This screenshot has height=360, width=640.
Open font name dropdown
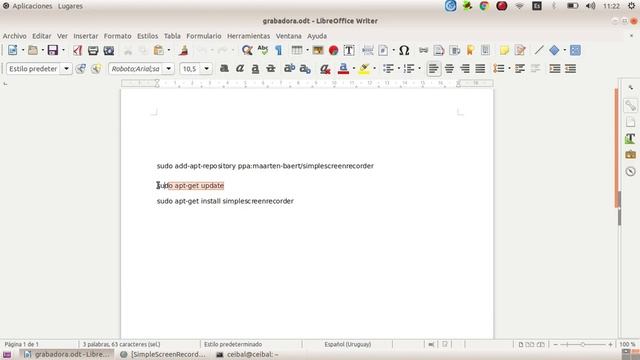169,69
